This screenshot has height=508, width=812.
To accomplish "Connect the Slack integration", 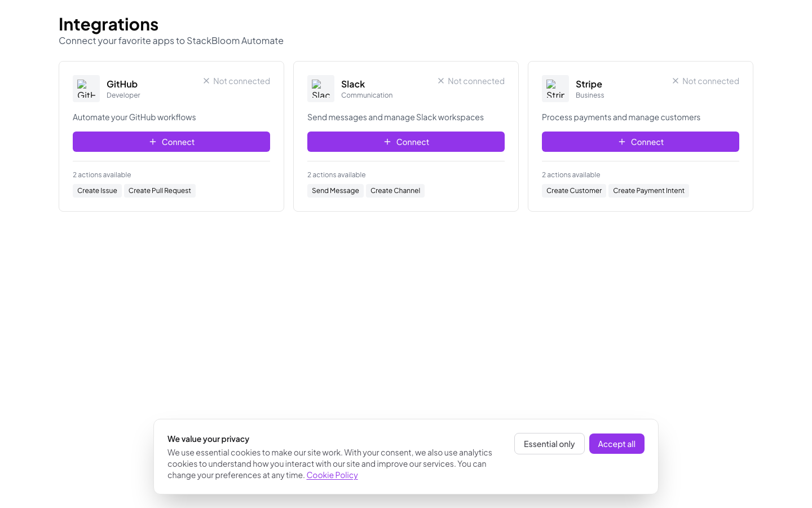I will [x=406, y=142].
